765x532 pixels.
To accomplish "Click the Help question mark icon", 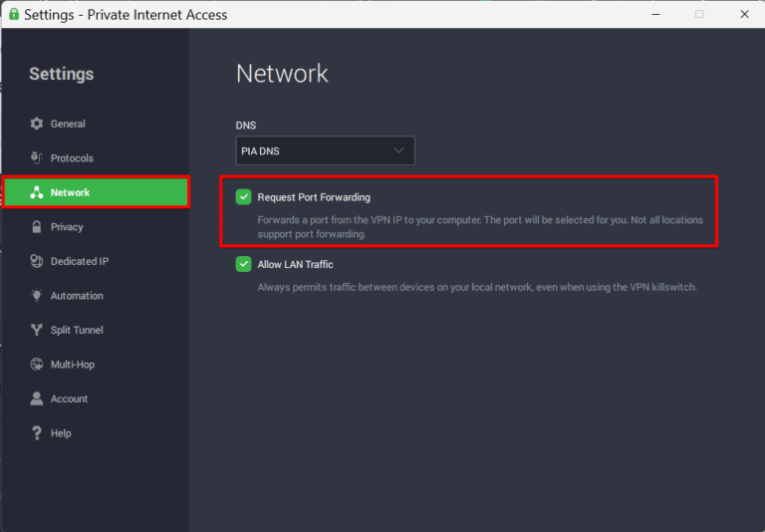I will [x=37, y=433].
